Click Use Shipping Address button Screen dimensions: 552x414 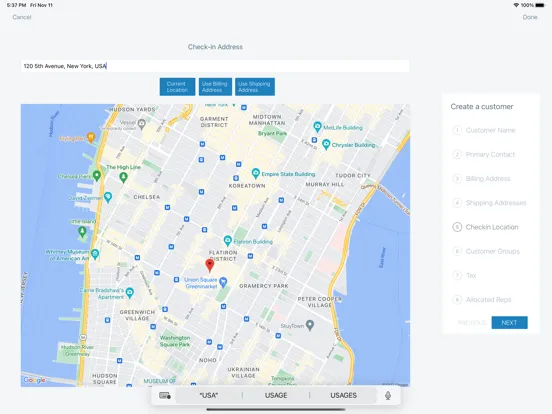pos(255,87)
